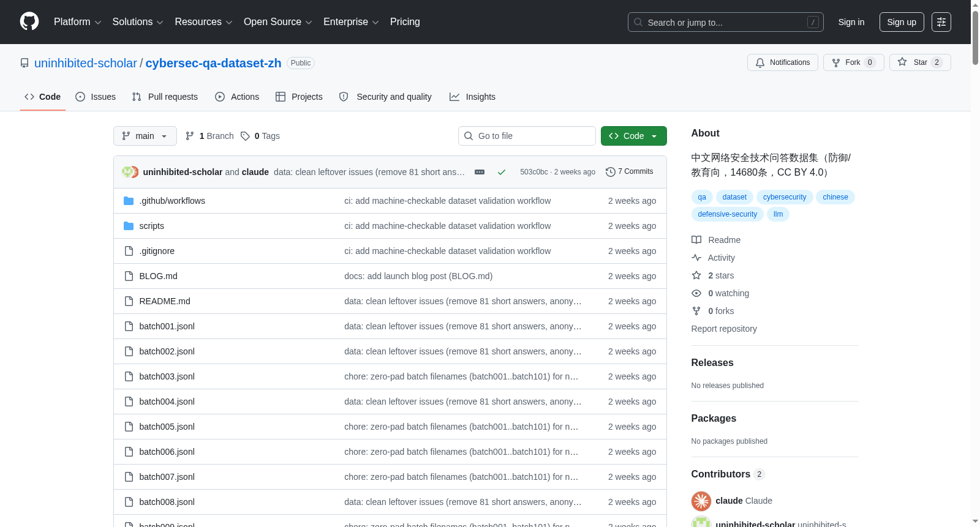Screen dimensions: 980x527
Task: Switch to the Pull requests tab
Action: click(x=165, y=97)
